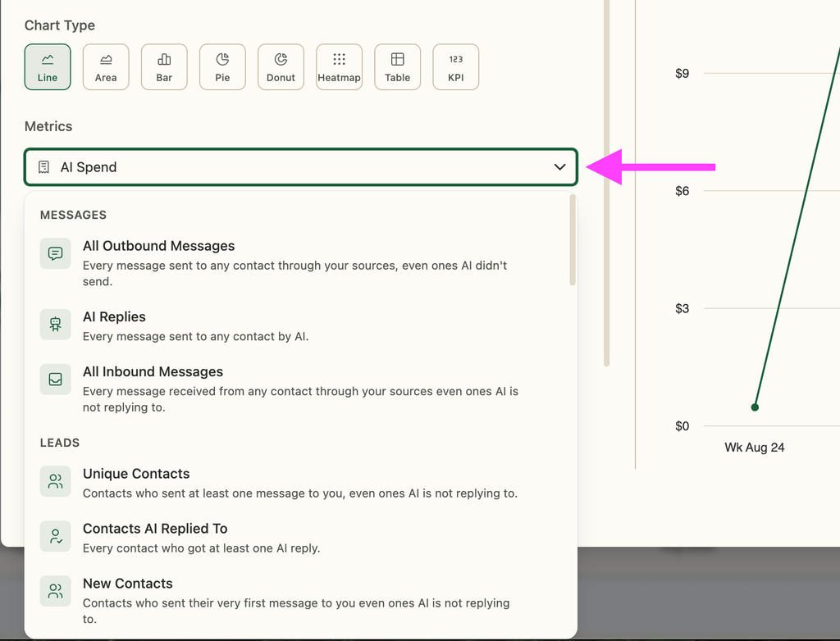Click the side panel vertical scrollbar

pos(606,182)
